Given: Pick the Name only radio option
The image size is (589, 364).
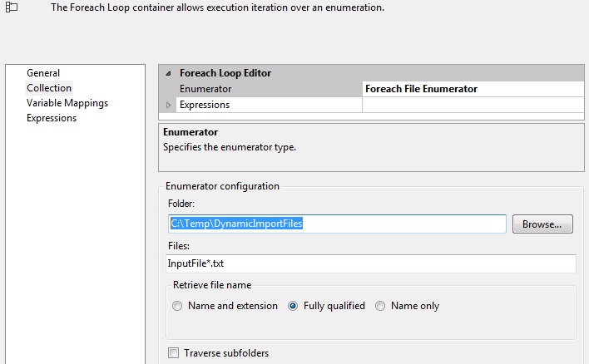Looking at the screenshot, I should click(380, 306).
